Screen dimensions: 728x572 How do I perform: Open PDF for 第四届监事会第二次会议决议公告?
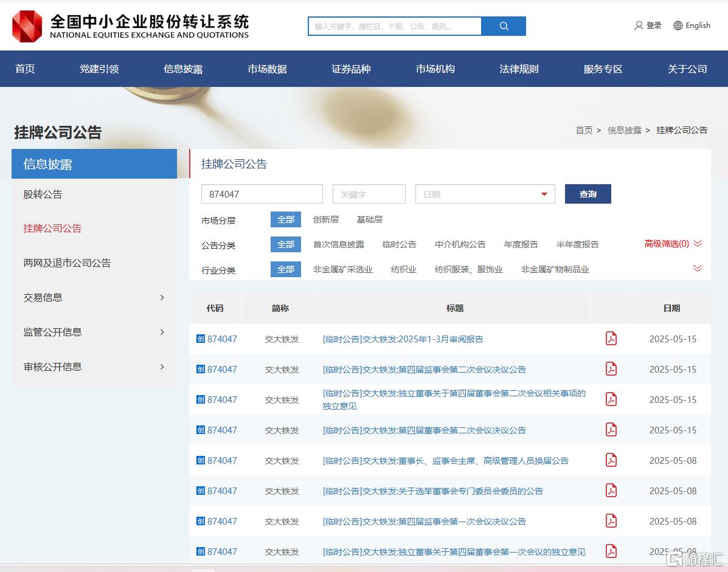coord(611,369)
